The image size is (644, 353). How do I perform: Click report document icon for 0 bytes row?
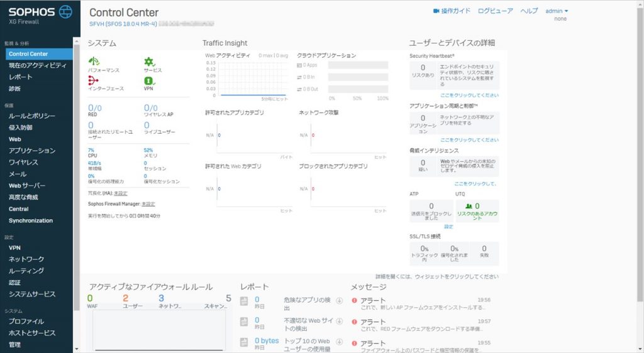click(x=244, y=342)
